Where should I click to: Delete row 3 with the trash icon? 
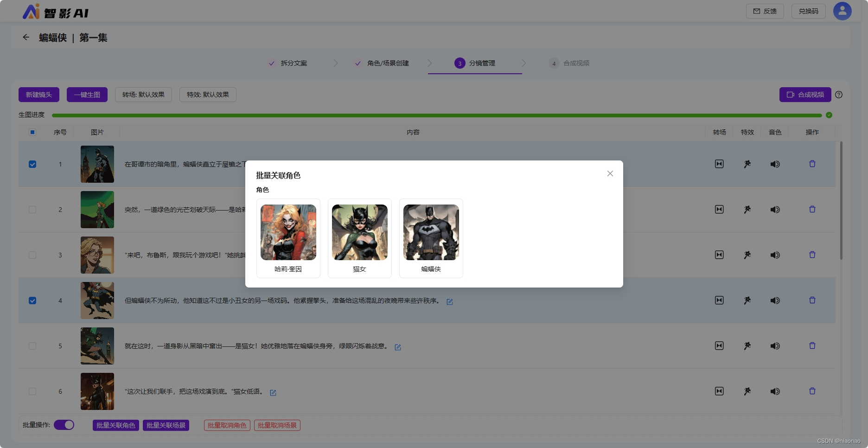(x=812, y=255)
